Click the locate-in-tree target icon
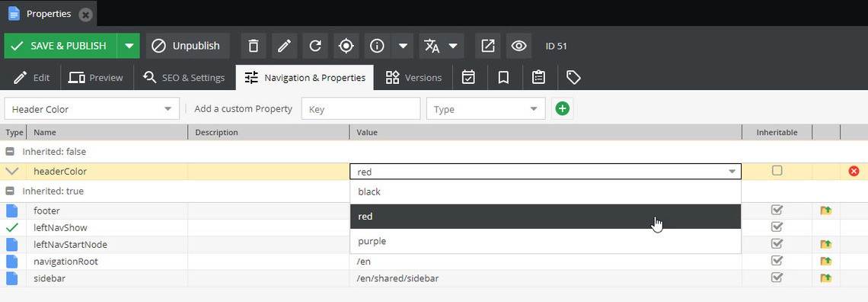 346,46
